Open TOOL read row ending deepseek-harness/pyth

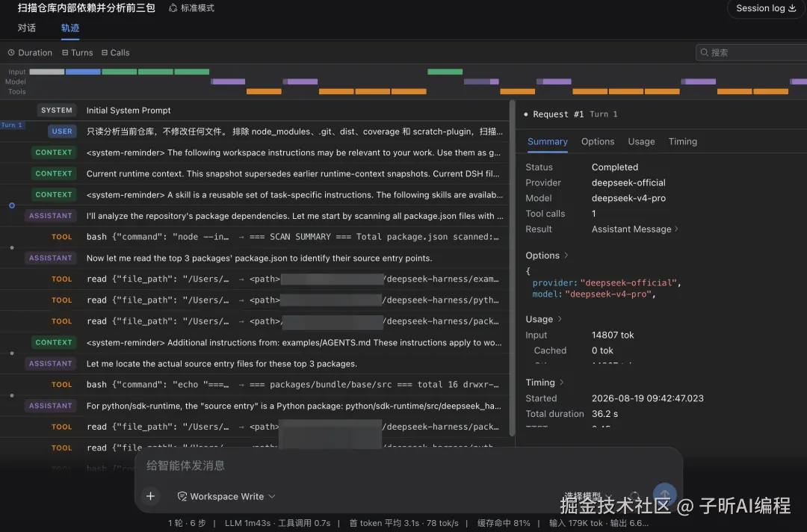[x=255, y=300]
